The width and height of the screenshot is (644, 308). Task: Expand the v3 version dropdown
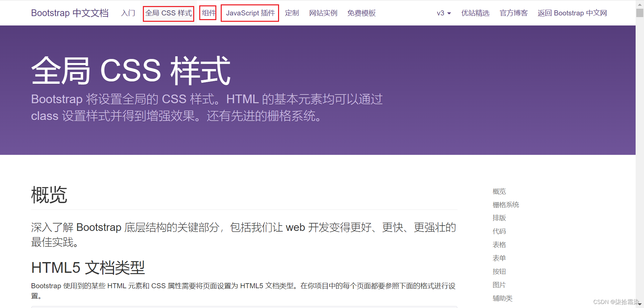(x=444, y=13)
